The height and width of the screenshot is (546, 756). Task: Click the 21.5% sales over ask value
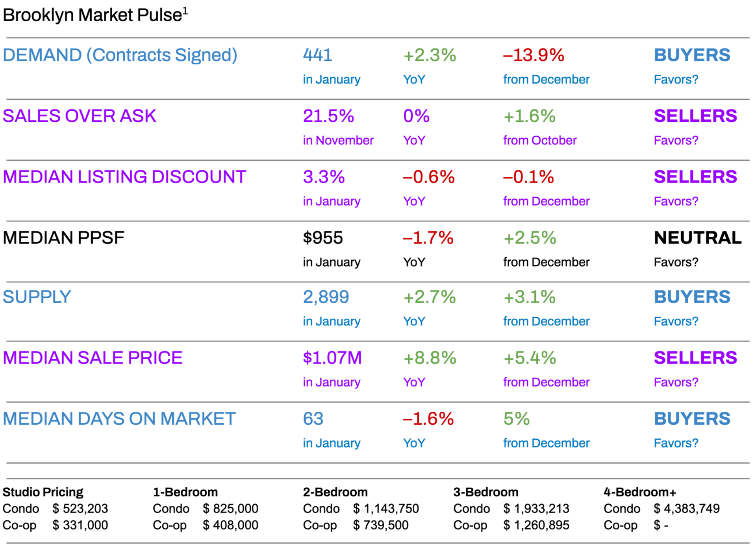click(x=328, y=116)
